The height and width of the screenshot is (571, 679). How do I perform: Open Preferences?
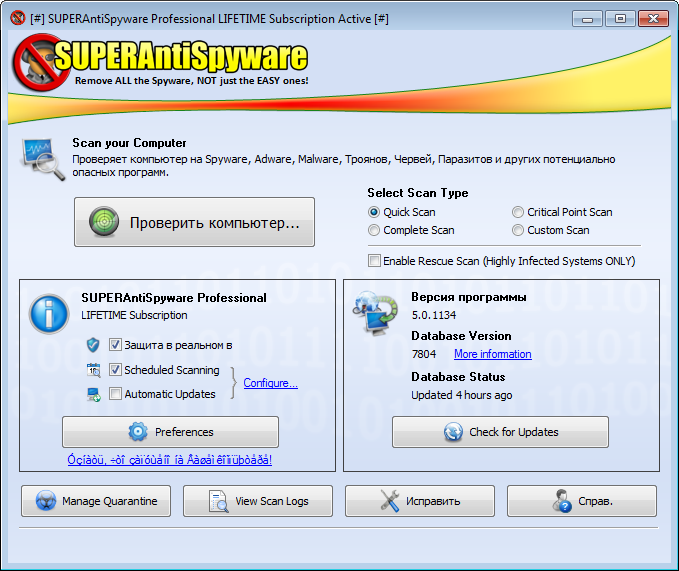point(170,432)
